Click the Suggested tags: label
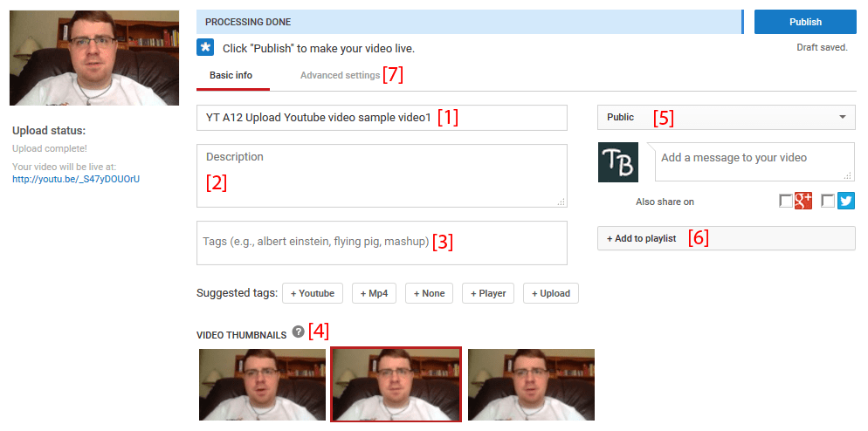 click(237, 293)
